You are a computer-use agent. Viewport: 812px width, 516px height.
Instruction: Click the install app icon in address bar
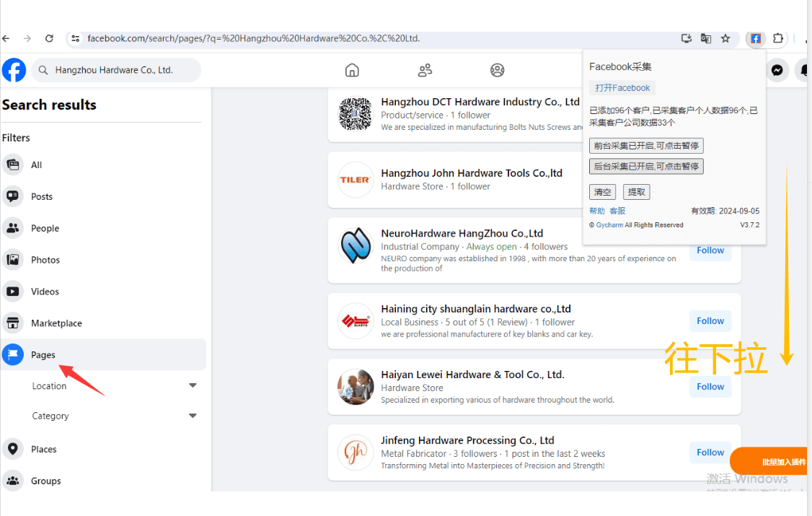pyautogui.click(x=686, y=38)
